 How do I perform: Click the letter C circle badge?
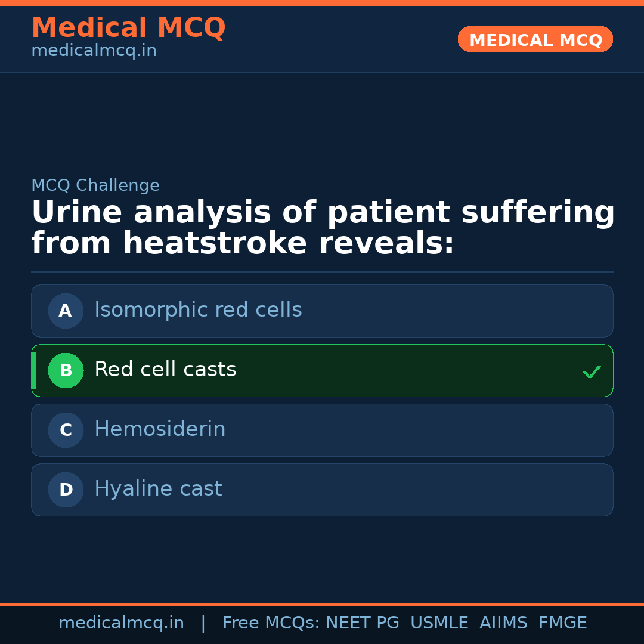coord(66,430)
